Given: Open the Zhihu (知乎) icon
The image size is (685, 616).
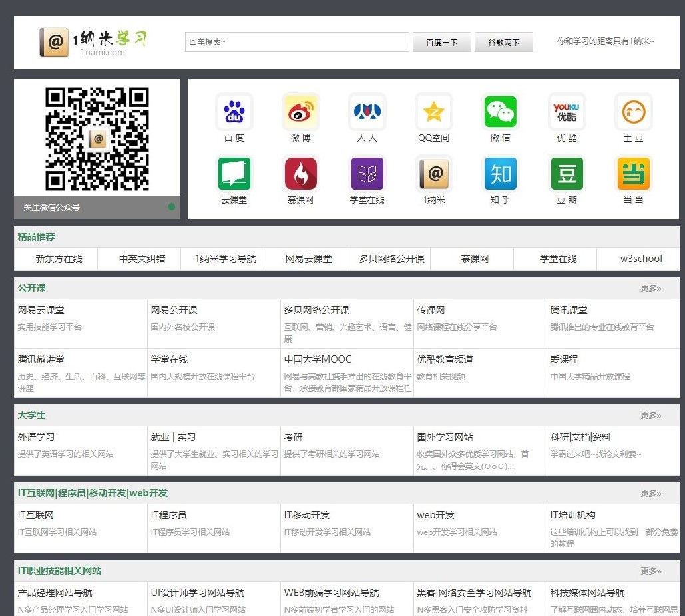Looking at the screenshot, I should click(x=500, y=174).
